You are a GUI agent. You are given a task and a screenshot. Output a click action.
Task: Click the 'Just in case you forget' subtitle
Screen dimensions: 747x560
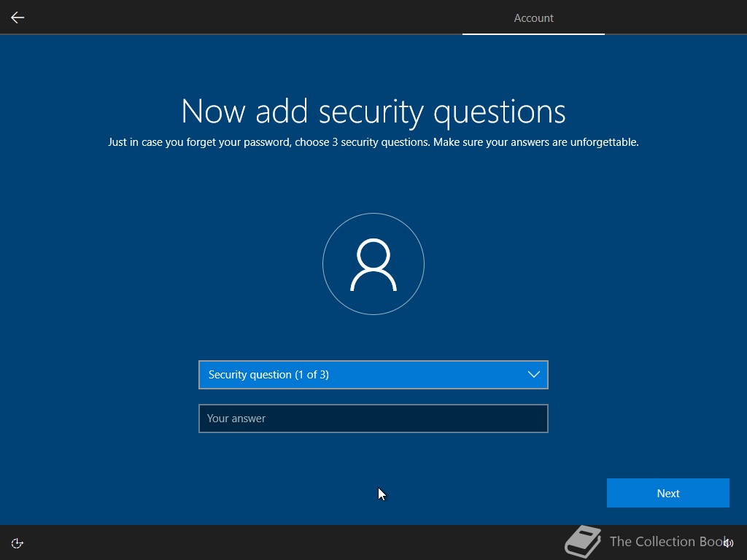(373, 142)
